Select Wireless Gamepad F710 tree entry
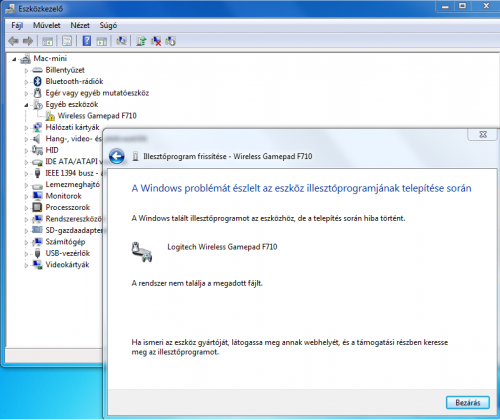Image resolution: width=500 pixels, height=420 pixels. pyautogui.click(x=97, y=116)
